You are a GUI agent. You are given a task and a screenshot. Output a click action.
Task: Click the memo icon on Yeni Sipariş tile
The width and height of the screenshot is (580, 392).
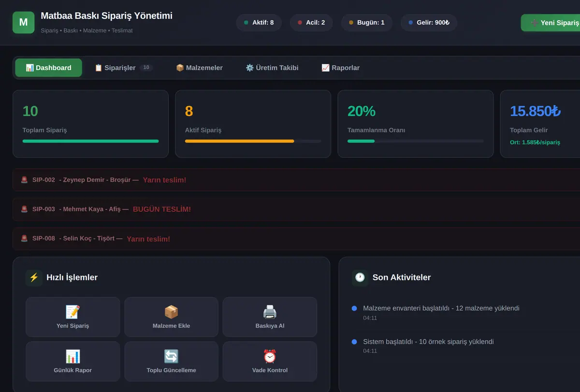[72, 312]
